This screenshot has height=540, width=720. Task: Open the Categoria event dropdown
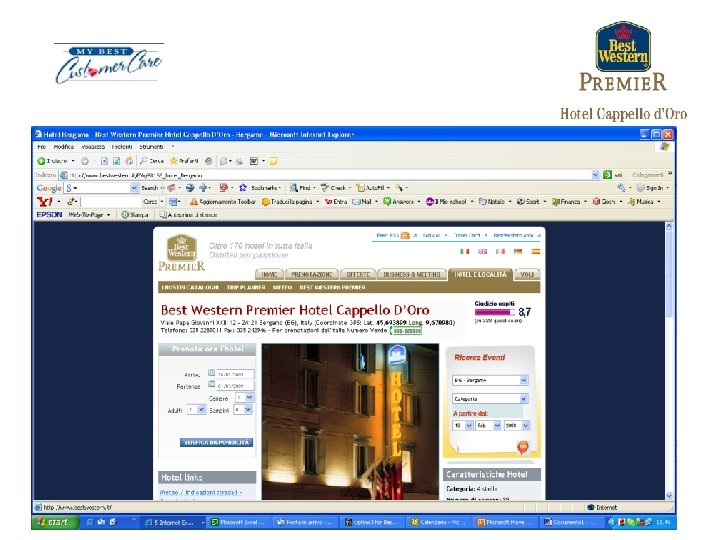coord(490,399)
